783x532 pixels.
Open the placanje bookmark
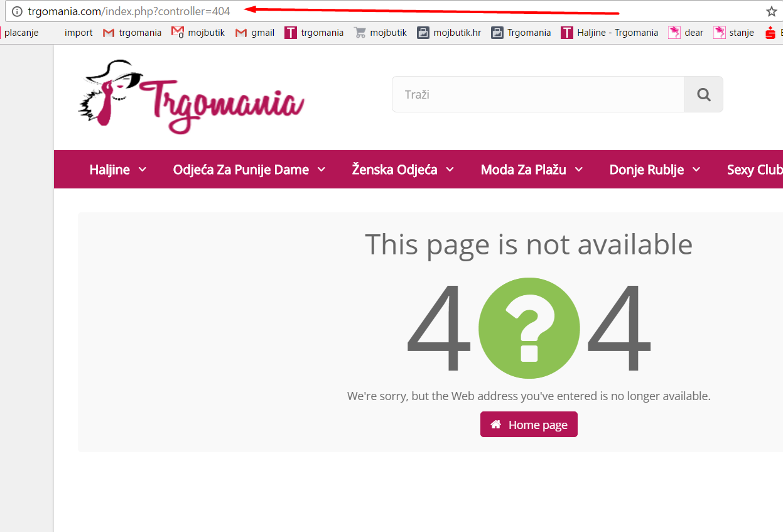(20, 33)
